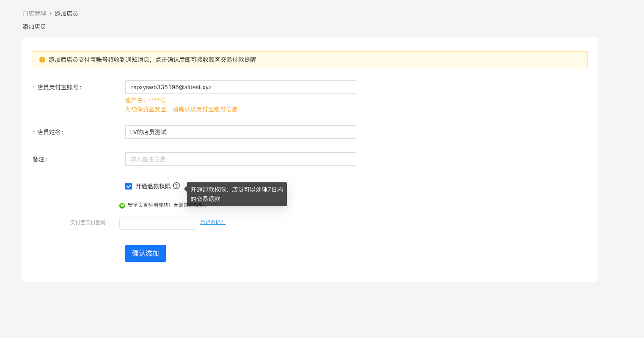Click the 账户名: ****试 text

[146, 100]
